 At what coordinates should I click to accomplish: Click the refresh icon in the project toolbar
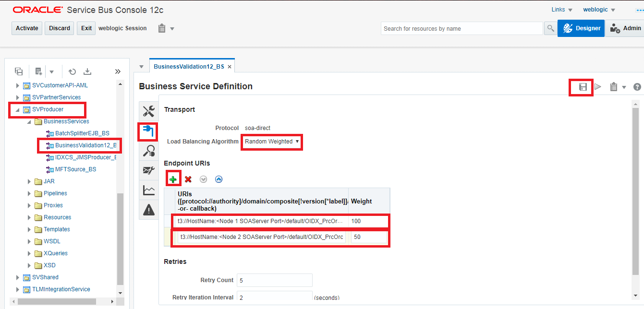coord(72,71)
